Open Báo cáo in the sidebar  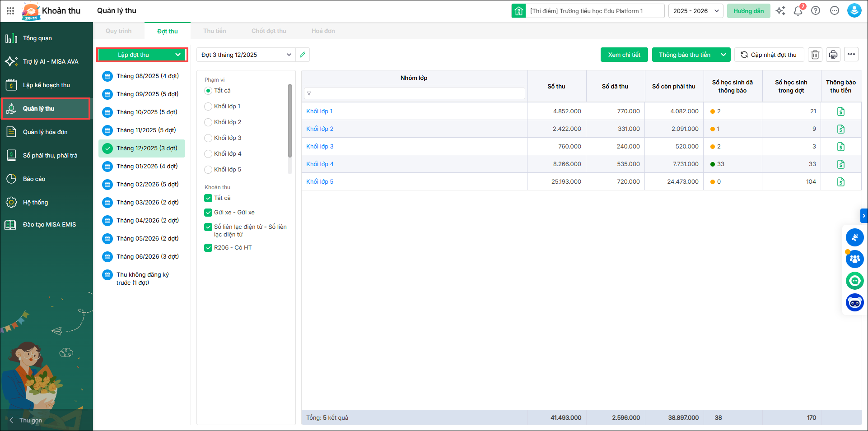pos(34,179)
